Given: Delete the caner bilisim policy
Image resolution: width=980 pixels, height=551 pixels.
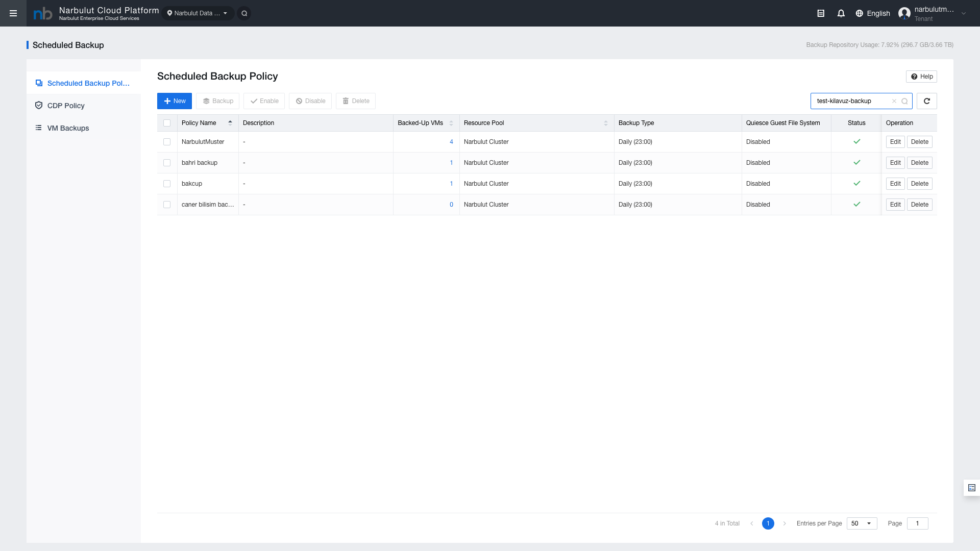Looking at the screenshot, I should click(920, 205).
